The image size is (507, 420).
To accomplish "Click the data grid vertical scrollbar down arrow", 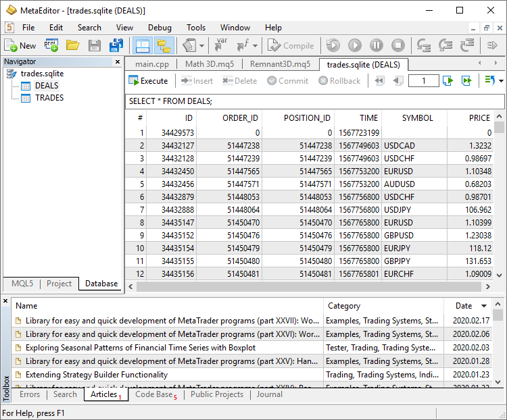I will (x=500, y=275).
